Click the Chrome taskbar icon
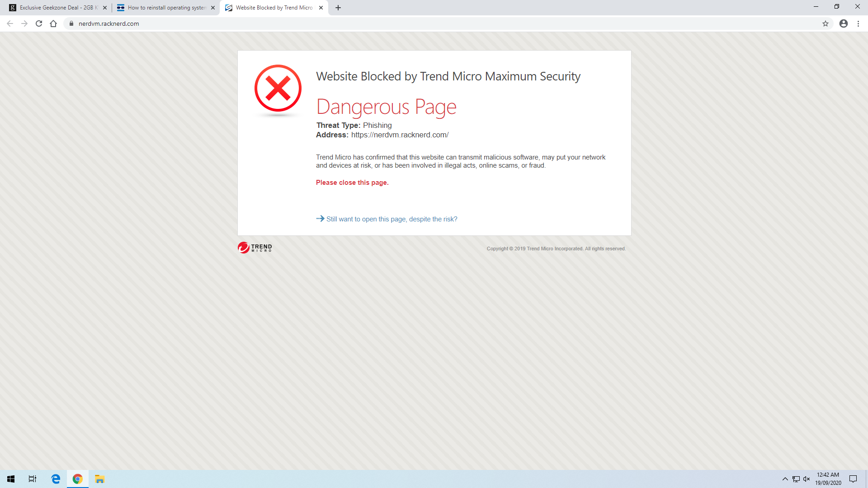Screen dimensions: 868x488 click(78, 479)
